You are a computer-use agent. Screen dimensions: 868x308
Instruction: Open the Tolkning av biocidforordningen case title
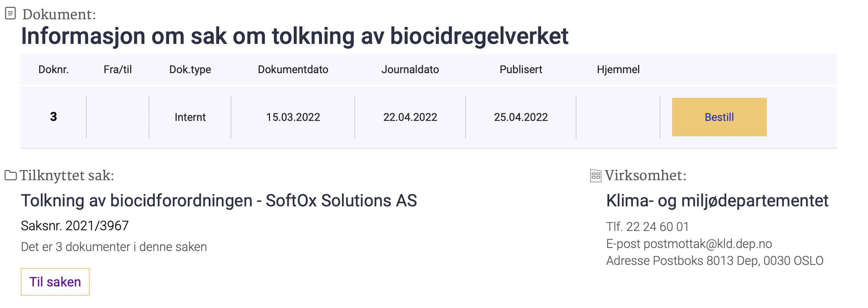tap(219, 201)
